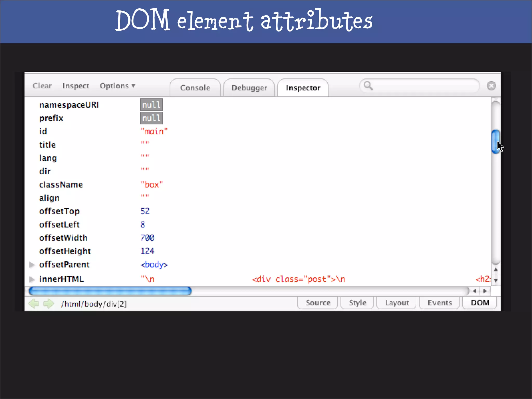
Task: Select the className property row
Action: coord(61,185)
